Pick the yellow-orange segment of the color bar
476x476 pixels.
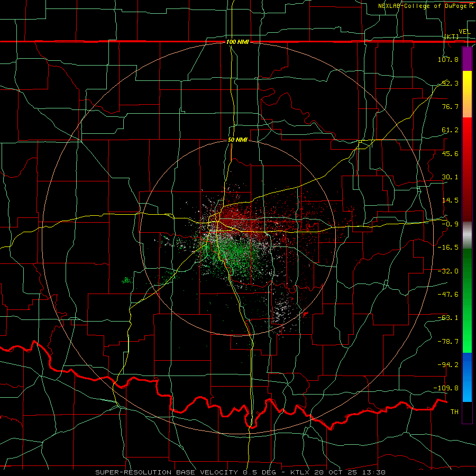pos(467,94)
